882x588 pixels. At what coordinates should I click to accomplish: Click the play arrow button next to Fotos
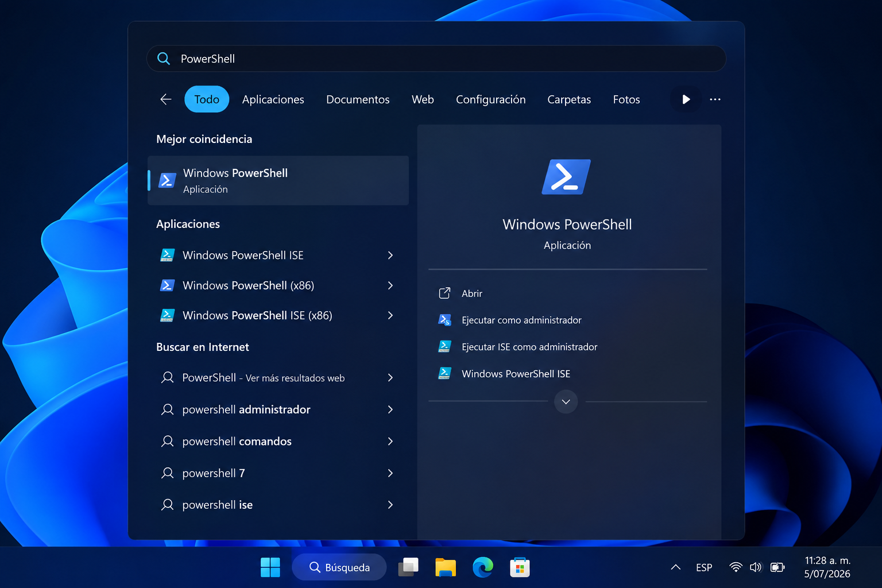point(686,99)
